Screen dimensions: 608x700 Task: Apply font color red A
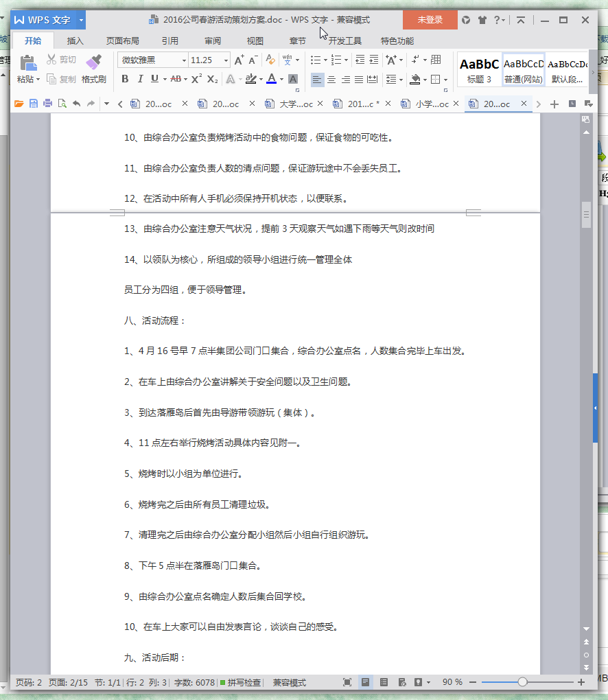[271, 79]
